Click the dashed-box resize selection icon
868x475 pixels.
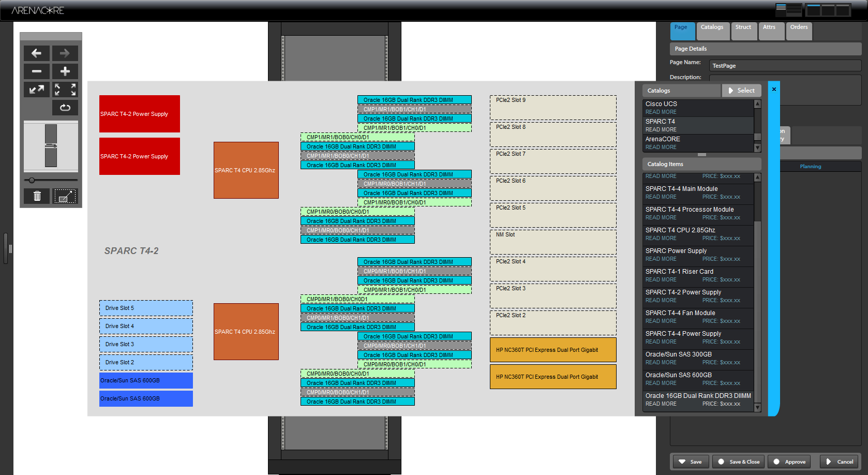pyautogui.click(x=65, y=196)
